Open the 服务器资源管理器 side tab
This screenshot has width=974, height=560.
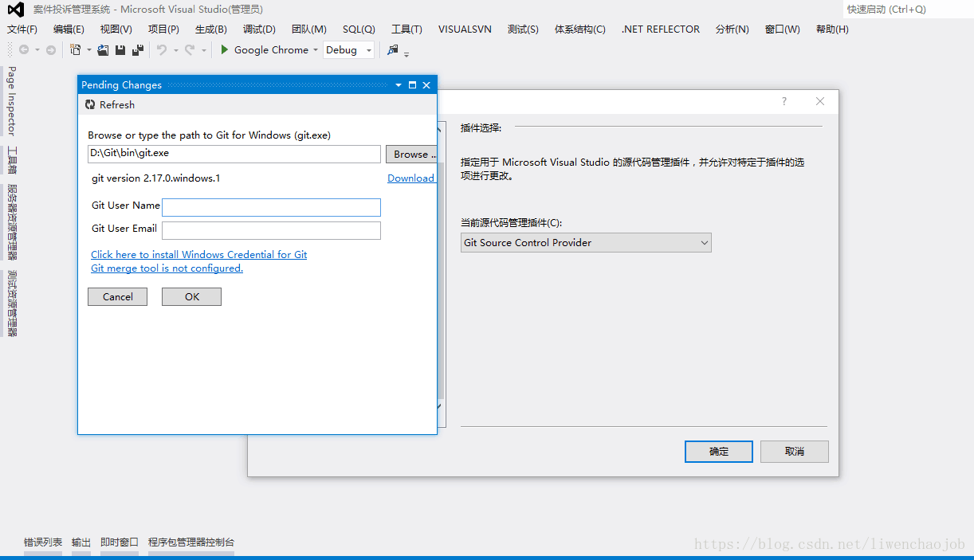(x=11, y=222)
